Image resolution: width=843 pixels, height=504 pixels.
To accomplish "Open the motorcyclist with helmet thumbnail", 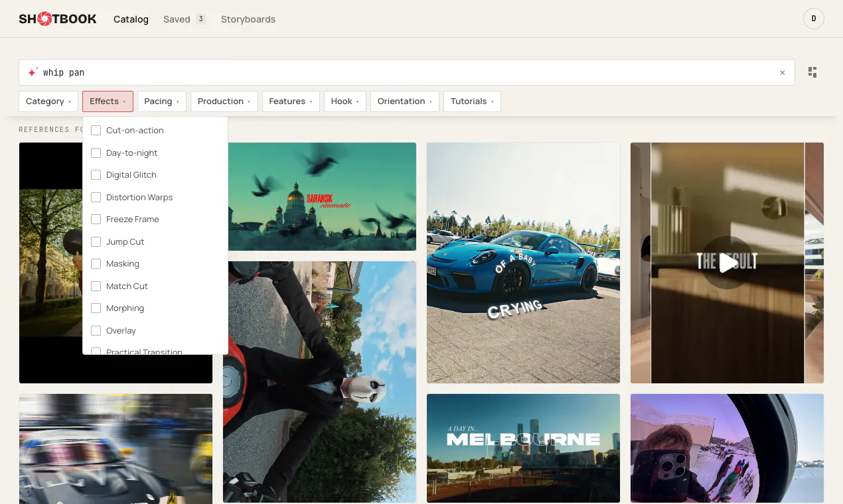I will coord(319,382).
